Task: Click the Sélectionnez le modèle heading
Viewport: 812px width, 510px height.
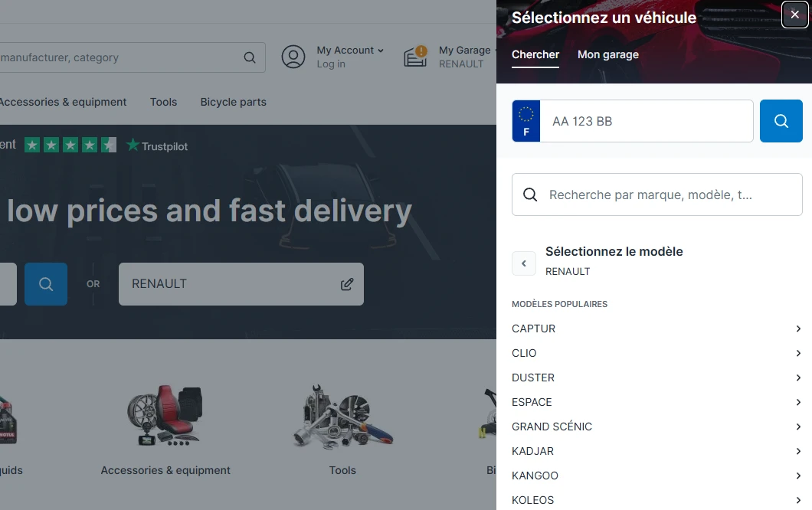Action: point(614,252)
